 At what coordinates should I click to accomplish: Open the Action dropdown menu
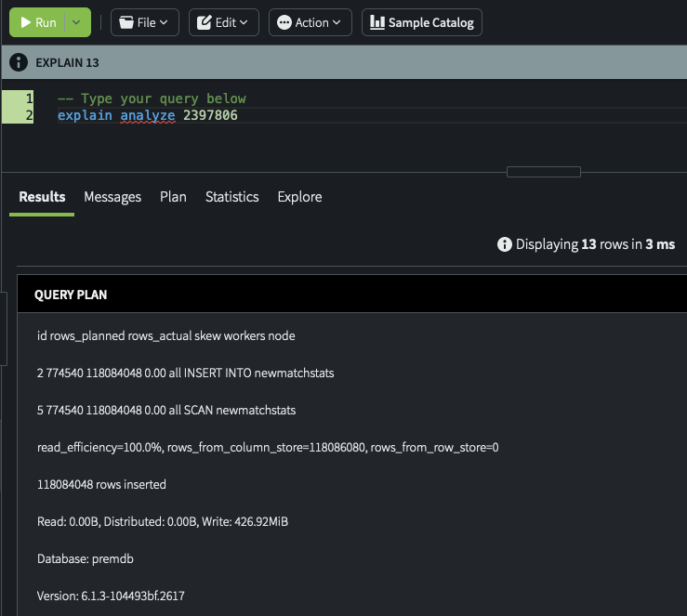310,22
